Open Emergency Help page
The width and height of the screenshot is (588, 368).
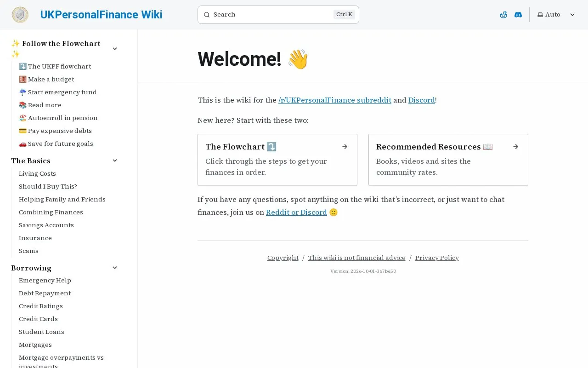click(x=45, y=280)
